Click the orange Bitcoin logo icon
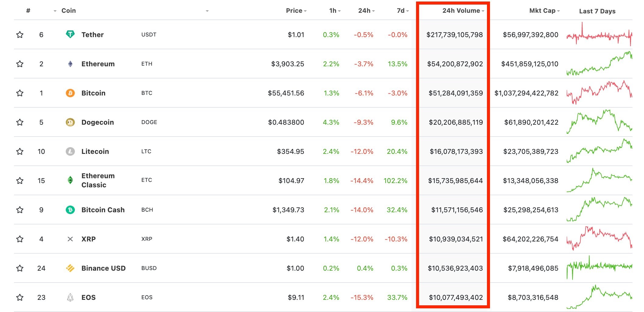Image resolution: width=644 pixels, height=312 pixels. pyautogui.click(x=70, y=93)
